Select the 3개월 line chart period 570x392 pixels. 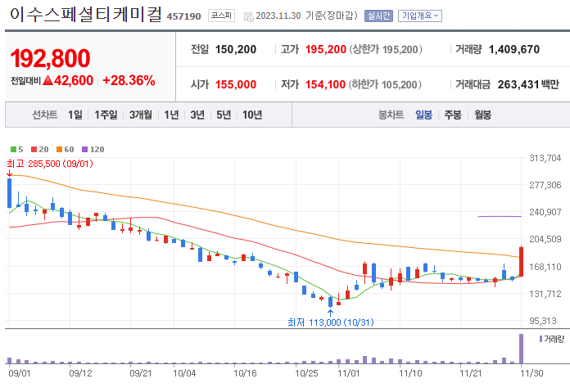point(141,115)
